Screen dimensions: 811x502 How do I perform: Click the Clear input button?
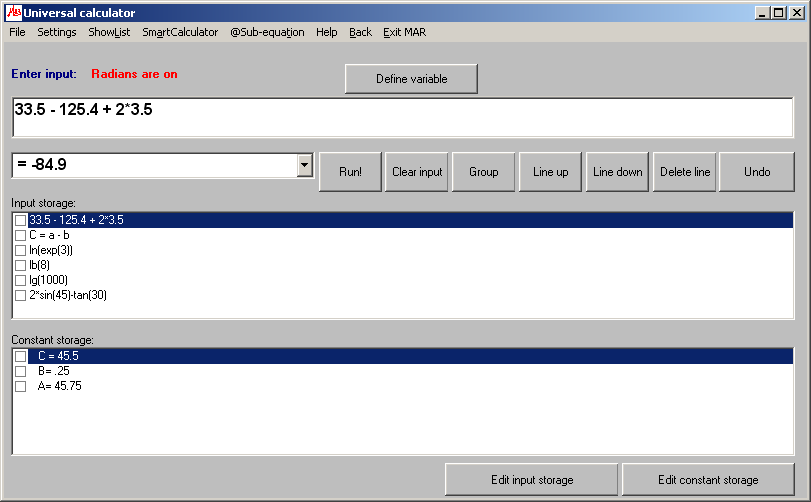(x=416, y=172)
